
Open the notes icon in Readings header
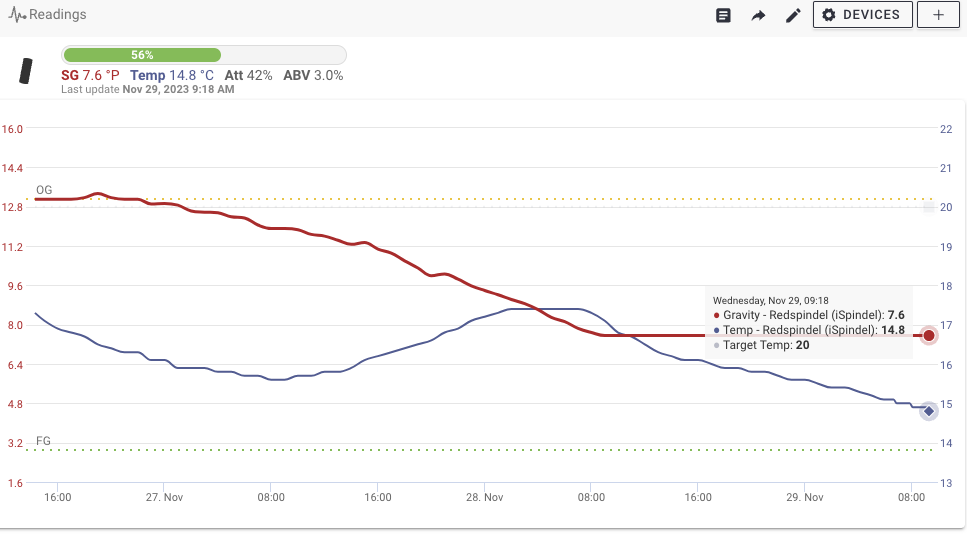coord(723,15)
